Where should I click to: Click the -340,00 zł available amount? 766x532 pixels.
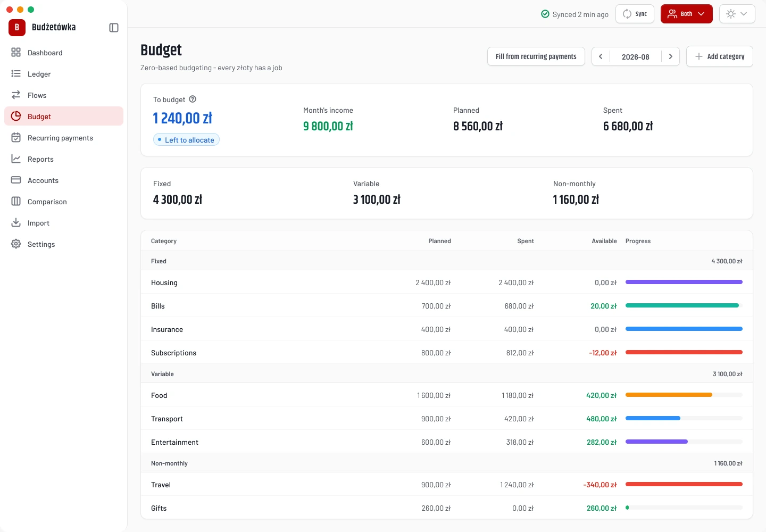(x=600, y=485)
